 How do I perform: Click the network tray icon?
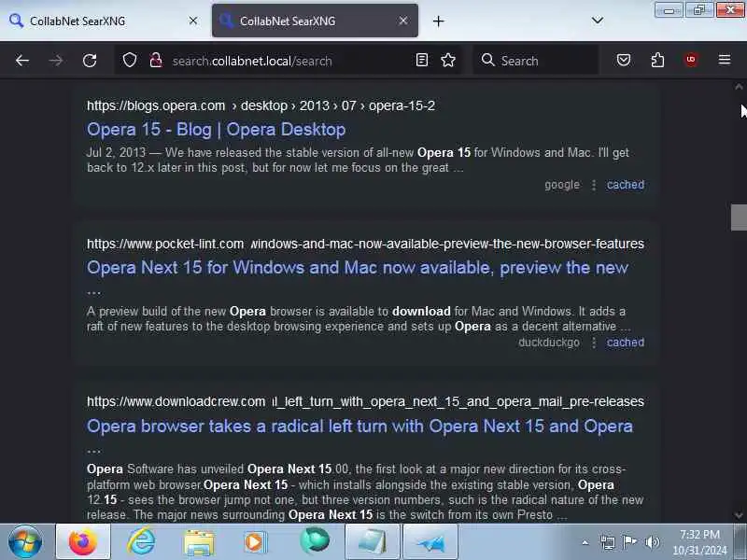[x=608, y=542]
